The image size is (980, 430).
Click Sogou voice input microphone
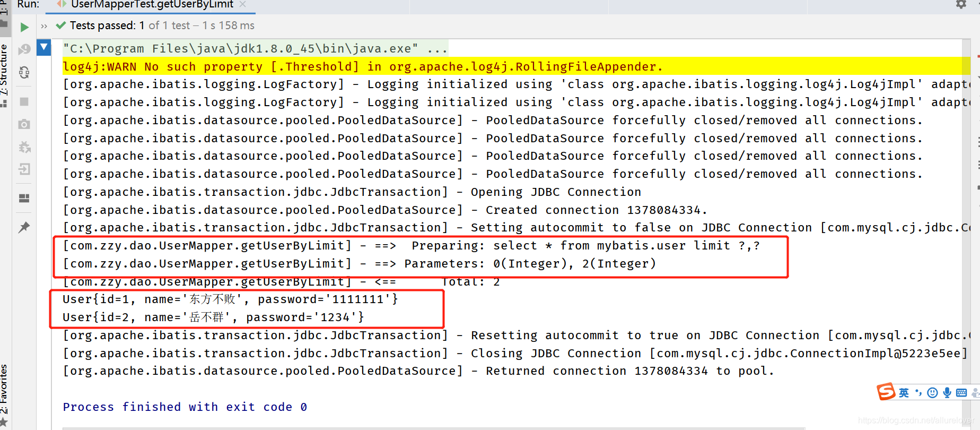(947, 393)
